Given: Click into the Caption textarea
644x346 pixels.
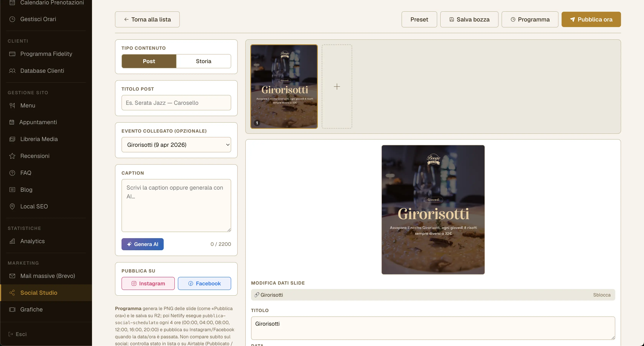Looking at the screenshot, I should pos(176,205).
